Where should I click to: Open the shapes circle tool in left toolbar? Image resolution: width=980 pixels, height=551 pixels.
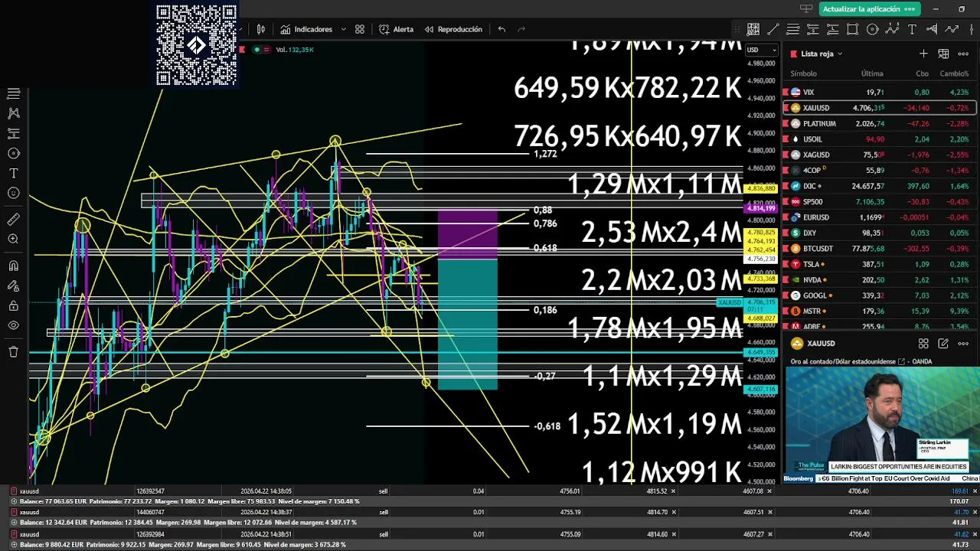point(13,153)
